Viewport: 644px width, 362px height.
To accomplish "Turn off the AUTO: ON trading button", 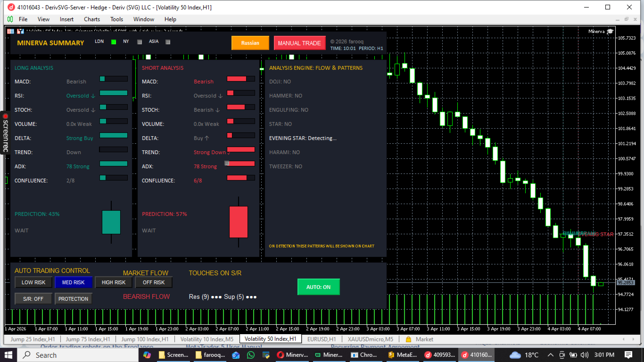I will 319,287.
